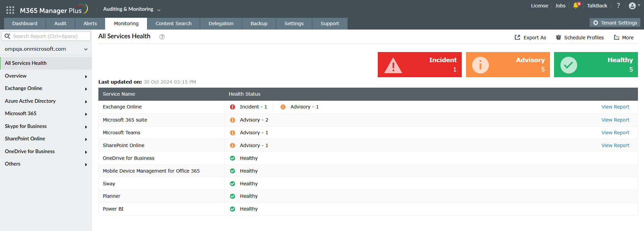
Task: Click Exchange Online incident status icon
Action: point(232,107)
